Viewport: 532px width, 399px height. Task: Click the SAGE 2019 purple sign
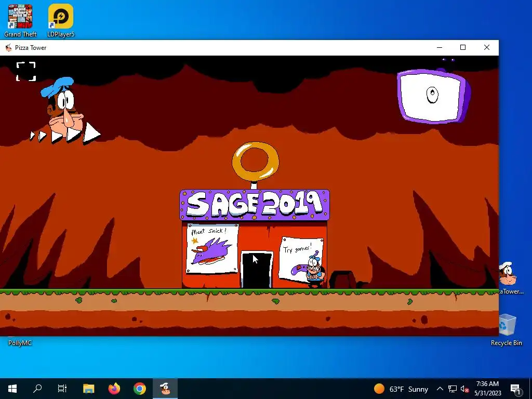pyautogui.click(x=255, y=205)
